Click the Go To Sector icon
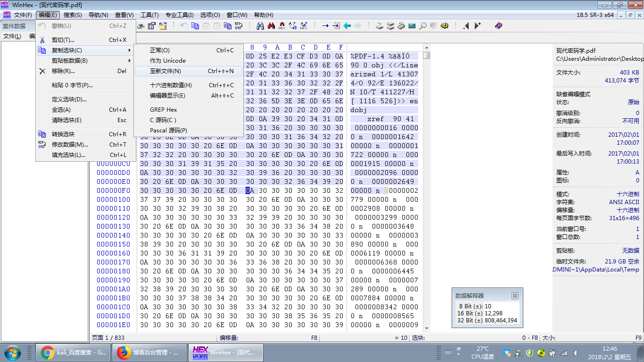 tap(336, 26)
